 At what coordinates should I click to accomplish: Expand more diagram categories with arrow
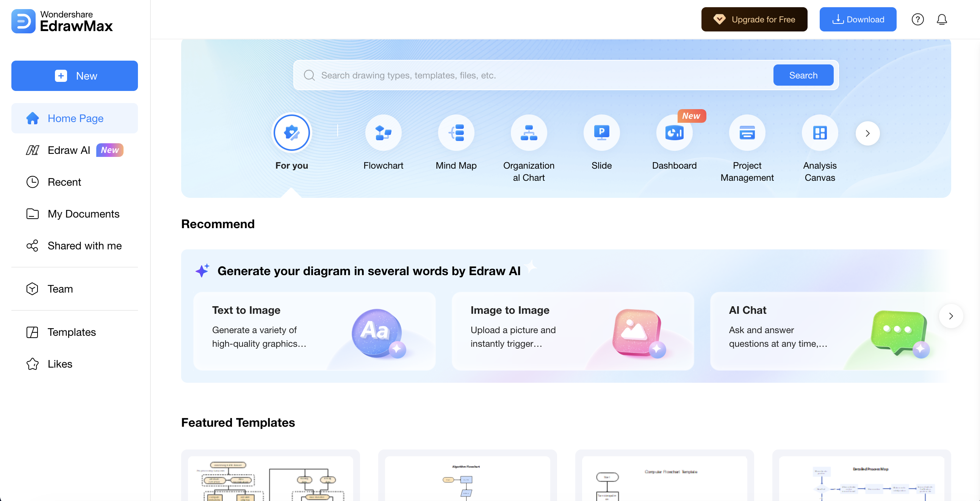click(867, 133)
